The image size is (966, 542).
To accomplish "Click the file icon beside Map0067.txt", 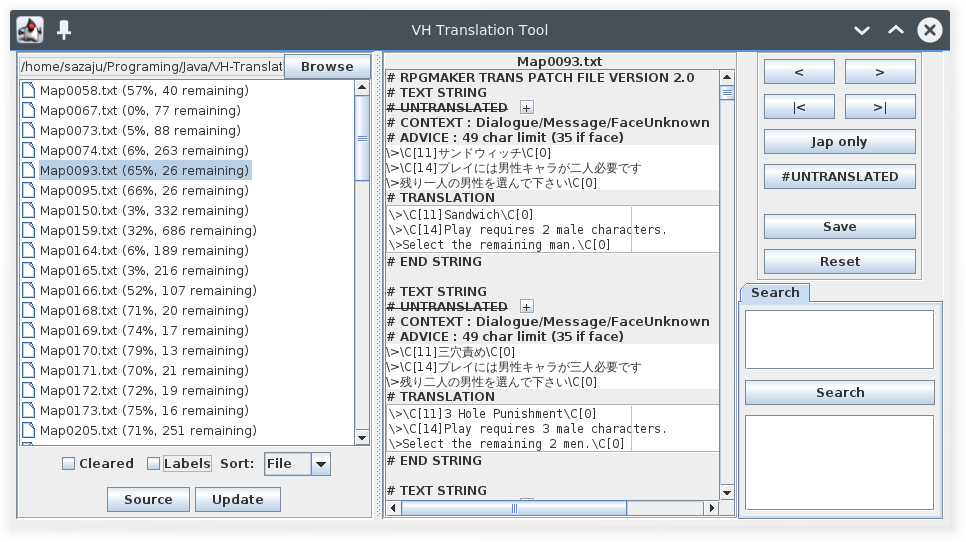I will tap(28, 110).
